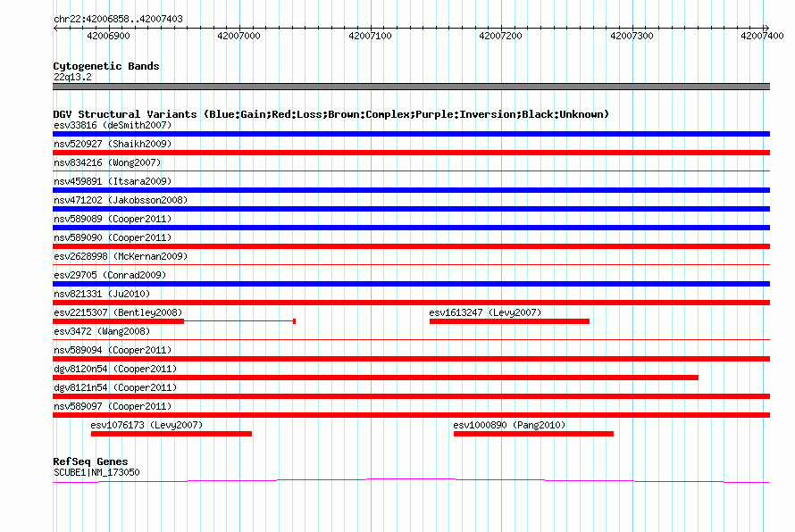Click the esv29705 (Conrad2009) label
The width and height of the screenshot is (795, 532).
click(110, 275)
